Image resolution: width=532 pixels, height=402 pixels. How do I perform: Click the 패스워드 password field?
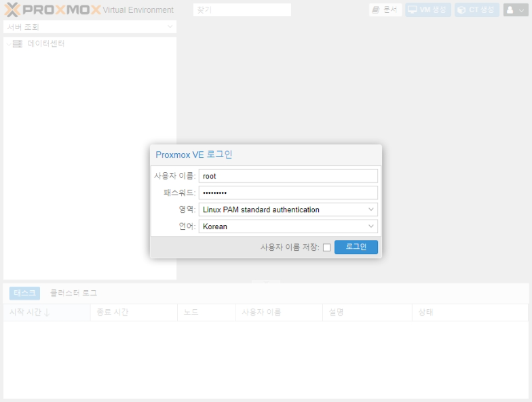pos(288,193)
